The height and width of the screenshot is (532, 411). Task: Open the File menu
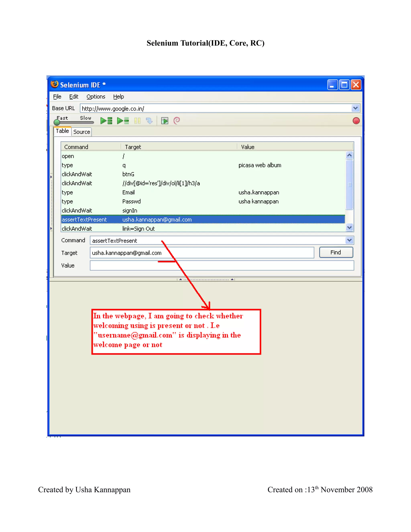[57, 97]
